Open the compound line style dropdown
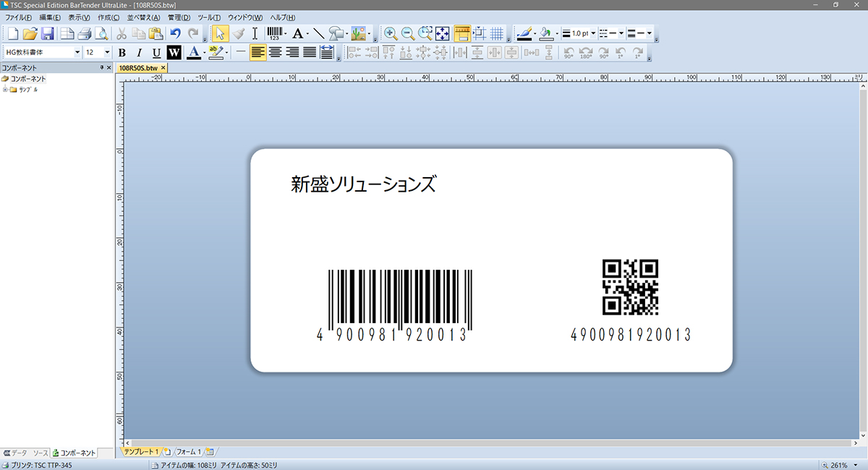The height and width of the screenshot is (470, 868). (x=650, y=33)
